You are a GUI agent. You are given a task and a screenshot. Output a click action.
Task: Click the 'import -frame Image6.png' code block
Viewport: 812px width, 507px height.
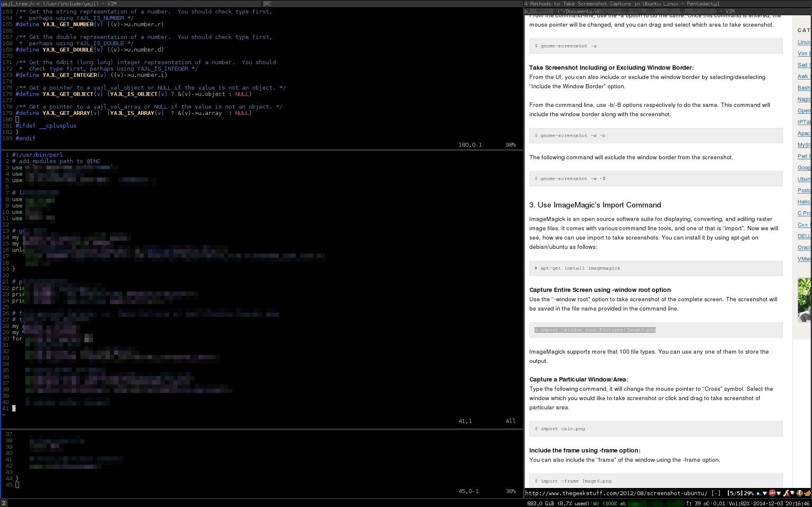point(656,481)
